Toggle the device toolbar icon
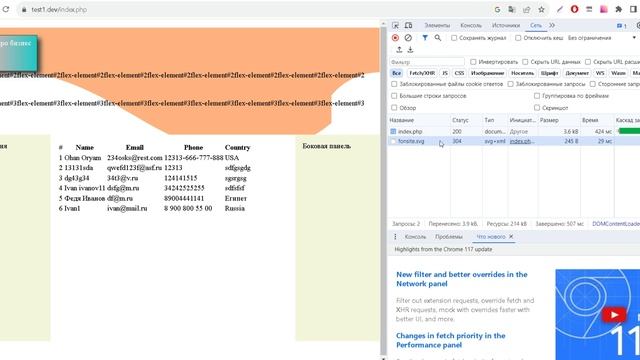Screen dimensions: 640x360 coord(408,25)
